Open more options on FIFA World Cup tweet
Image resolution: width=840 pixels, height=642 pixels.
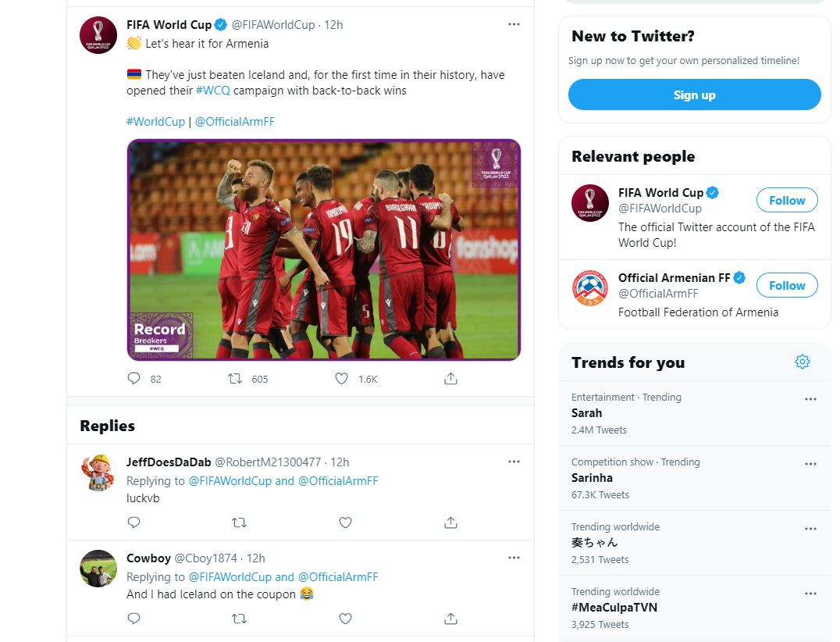point(514,24)
